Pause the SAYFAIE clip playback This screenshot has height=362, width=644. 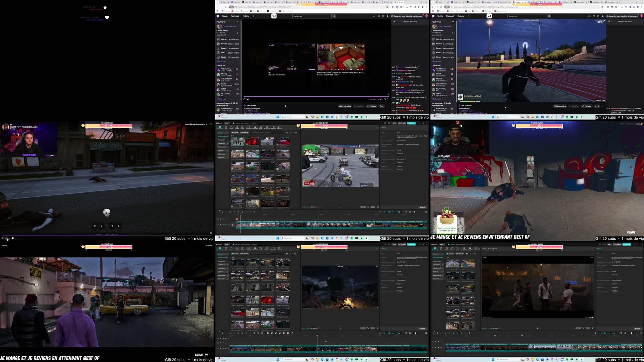pyautogui.click(x=3, y=238)
